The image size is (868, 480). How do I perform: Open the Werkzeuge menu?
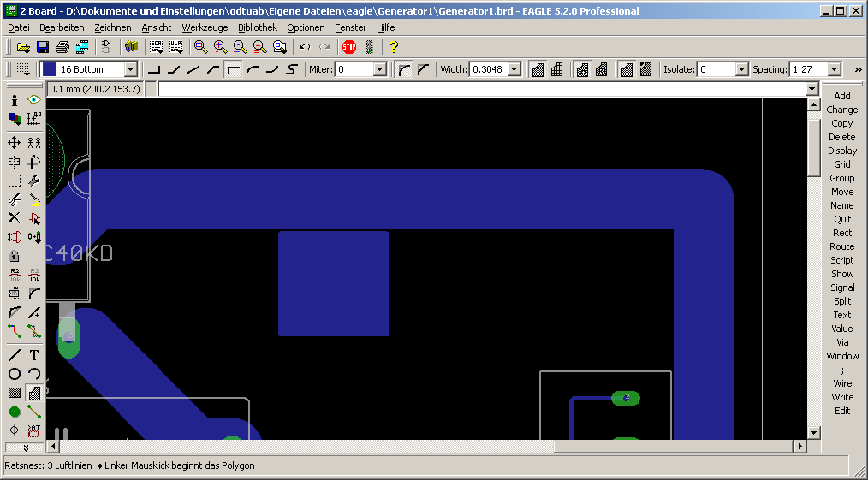point(205,27)
